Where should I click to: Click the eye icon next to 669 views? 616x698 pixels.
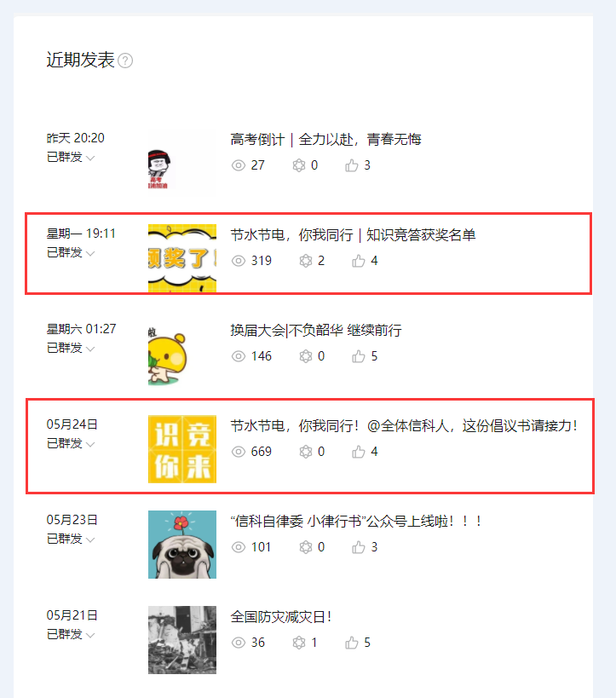239,452
